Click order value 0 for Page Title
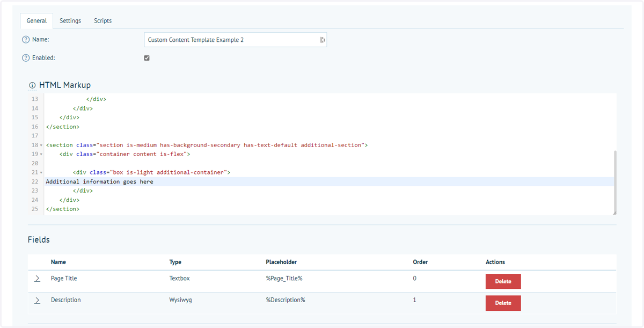This screenshot has height=328, width=644. (415, 279)
